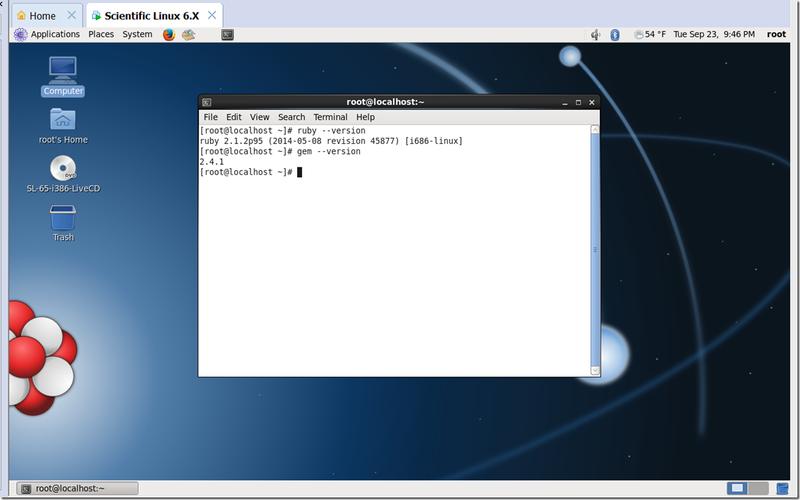Click the mail launcher icon in the top panel
The height and width of the screenshot is (500, 800).
coord(188,34)
